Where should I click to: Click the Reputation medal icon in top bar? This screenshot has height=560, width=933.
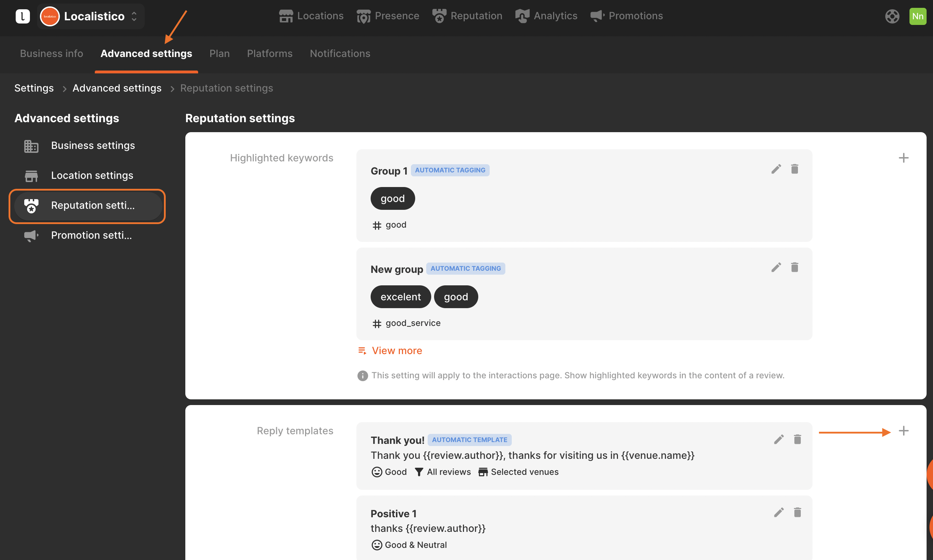(x=439, y=16)
